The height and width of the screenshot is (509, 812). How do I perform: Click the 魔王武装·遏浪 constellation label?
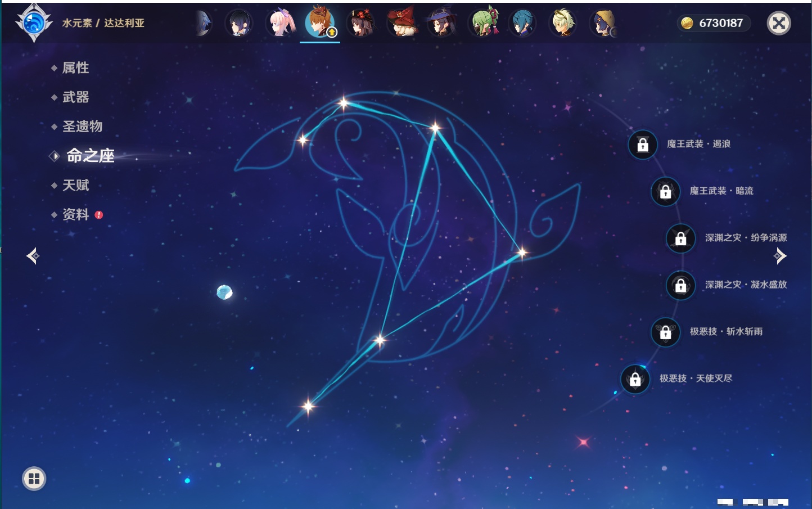click(x=698, y=144)
